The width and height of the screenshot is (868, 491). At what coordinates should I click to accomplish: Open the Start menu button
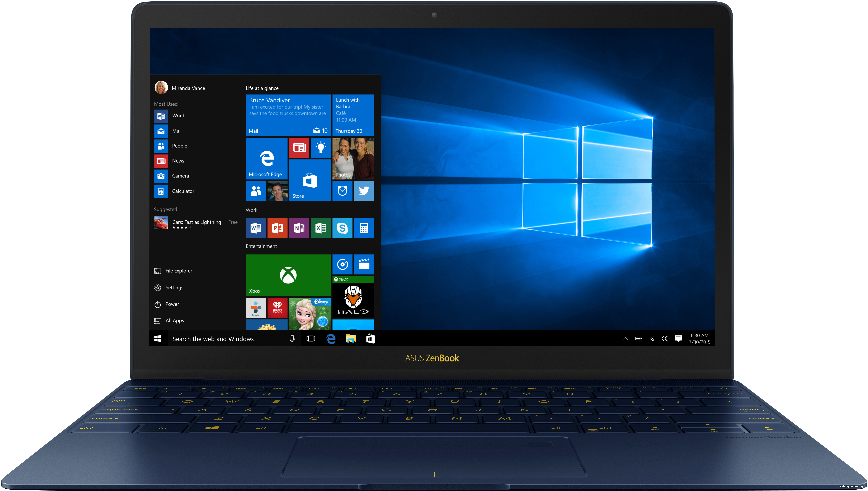(158, 339)
